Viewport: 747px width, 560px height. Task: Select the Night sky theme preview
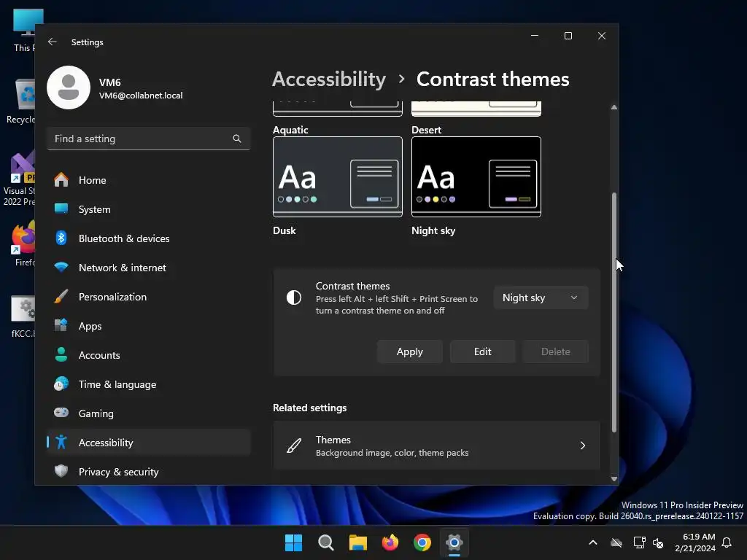point(476,176)
